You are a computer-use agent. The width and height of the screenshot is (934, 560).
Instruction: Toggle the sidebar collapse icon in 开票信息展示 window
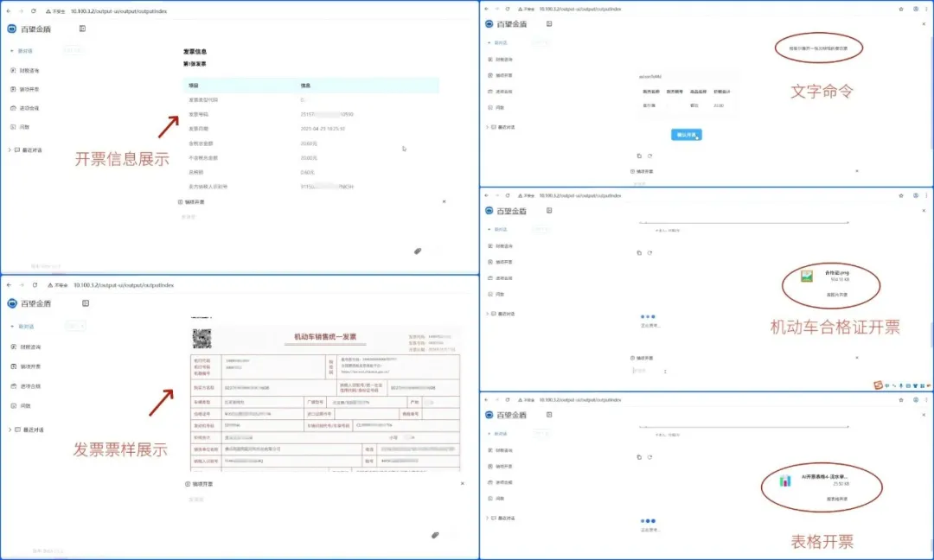(x=82, y=29)
